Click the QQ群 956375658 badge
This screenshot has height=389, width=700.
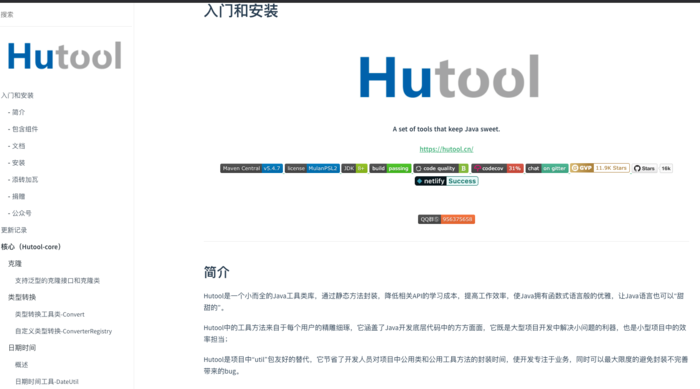[446, 219]
